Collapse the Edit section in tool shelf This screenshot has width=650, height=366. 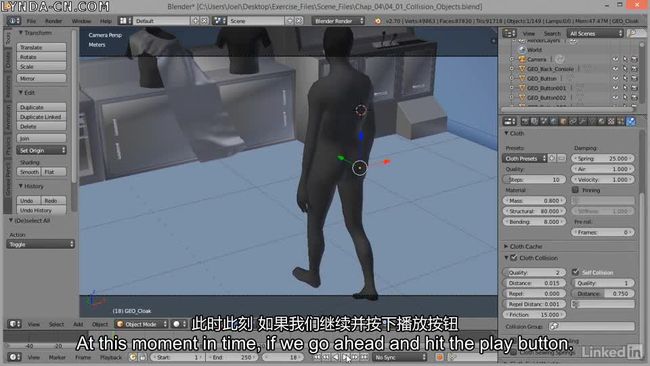point(21,92)
